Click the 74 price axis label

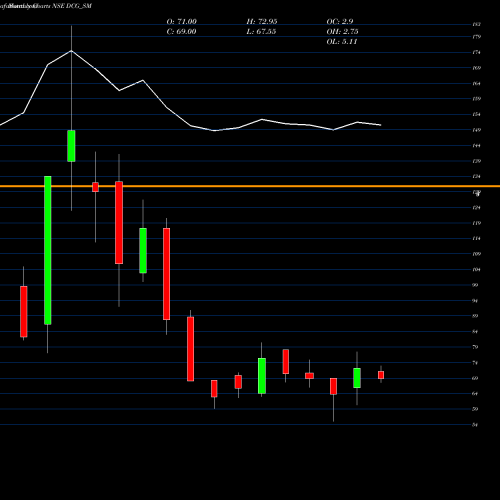[476, 363]
